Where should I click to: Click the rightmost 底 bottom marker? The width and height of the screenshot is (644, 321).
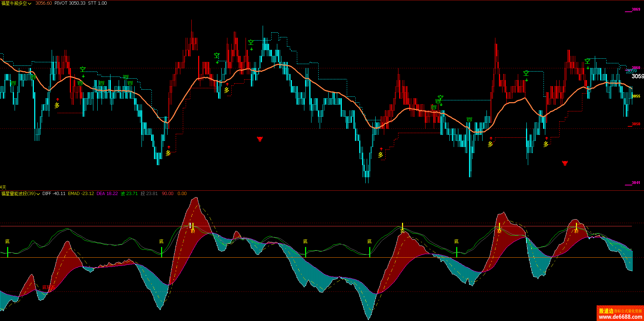coord(457,242)
